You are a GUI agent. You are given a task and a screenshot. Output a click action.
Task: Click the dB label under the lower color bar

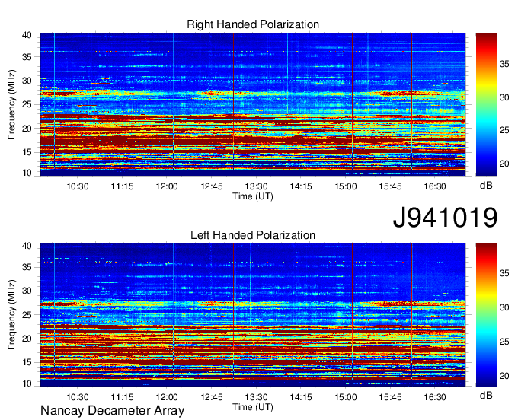(486, 396)
